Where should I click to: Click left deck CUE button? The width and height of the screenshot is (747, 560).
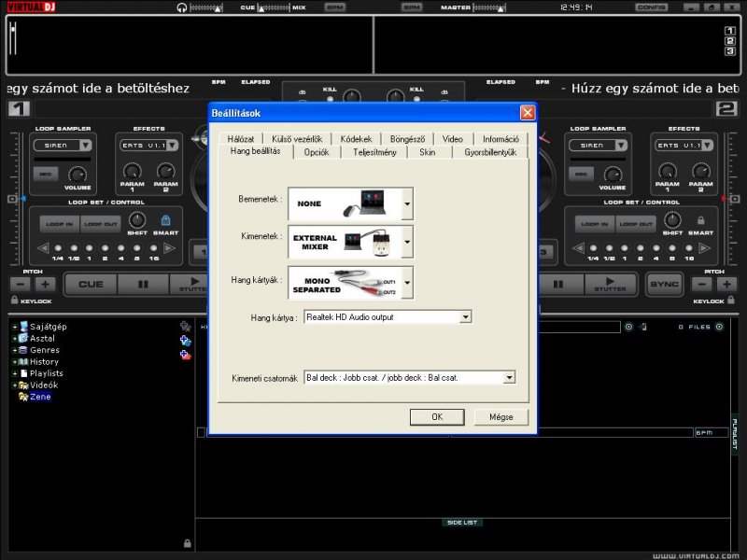tap(91, 285)
